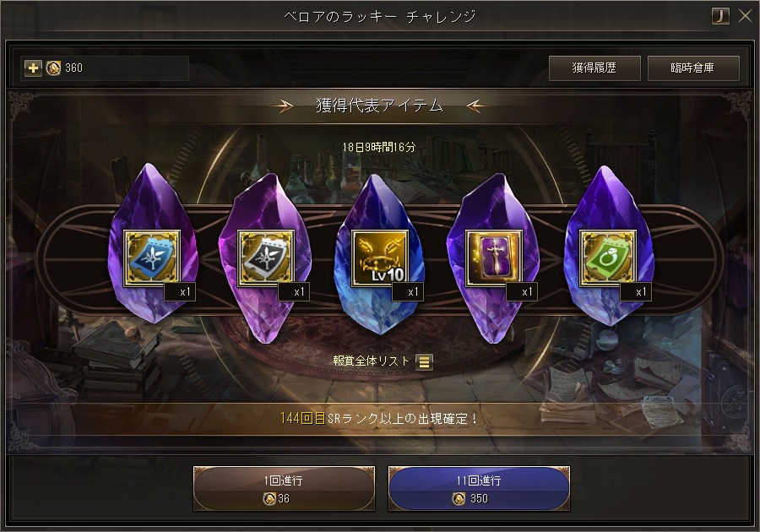Click the black weapon ticket reward icon
Screen dimensions: 760x532
266,258
